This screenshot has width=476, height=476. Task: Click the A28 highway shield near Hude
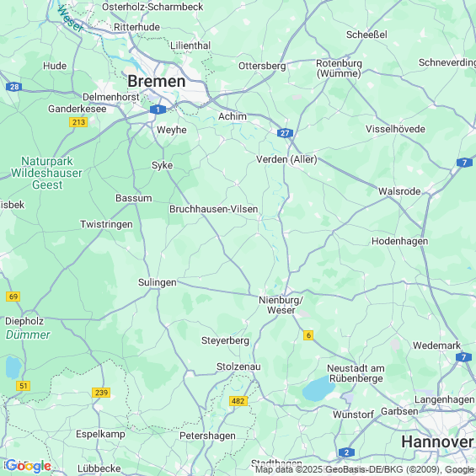(x=14, y=87)
